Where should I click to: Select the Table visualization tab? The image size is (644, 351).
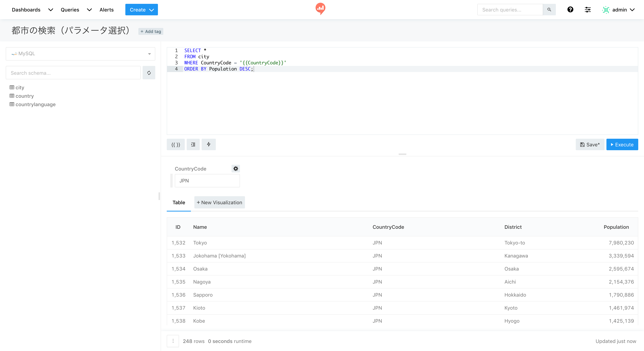point(178,203)
